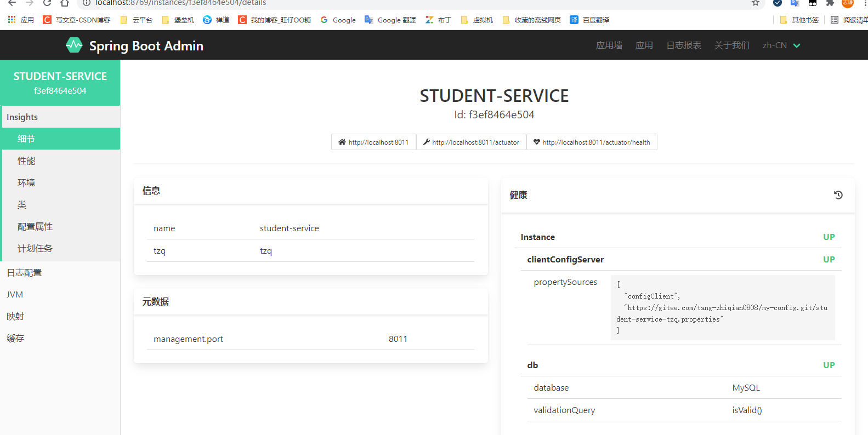Click the MySQL database value

[746, 387]
